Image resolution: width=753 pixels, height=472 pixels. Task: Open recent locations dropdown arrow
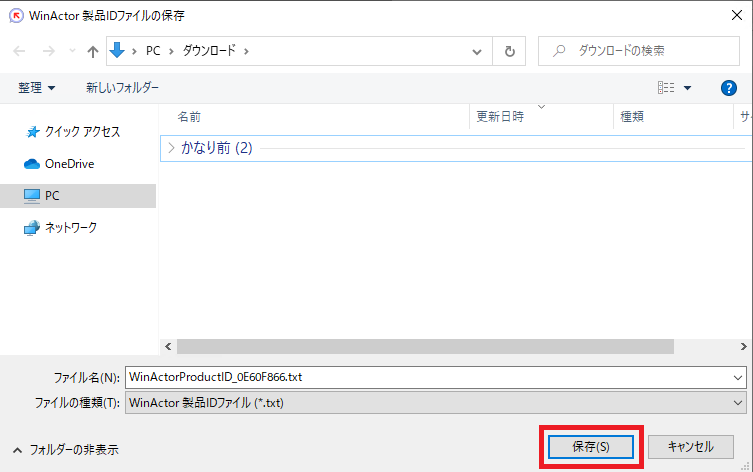pyautogui.click(x=72, y=51)
